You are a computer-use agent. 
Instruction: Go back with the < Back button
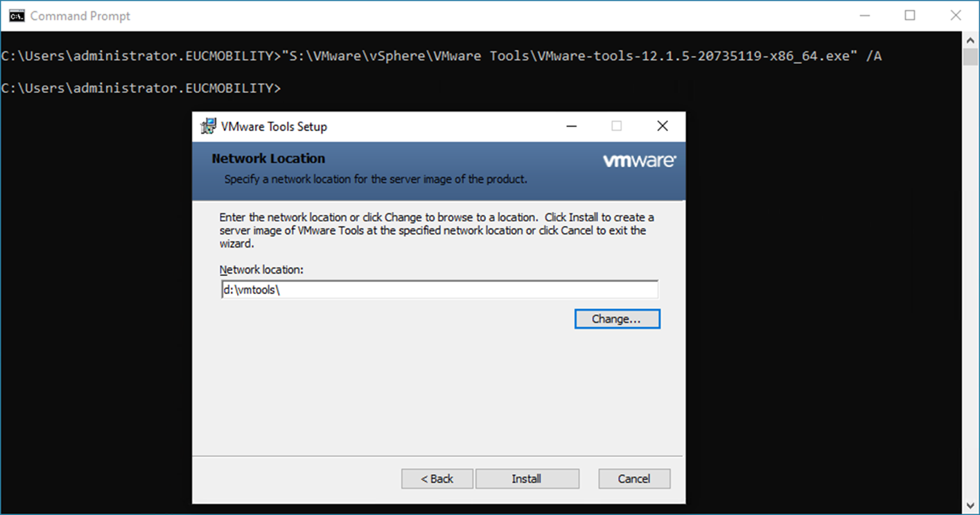437,479
